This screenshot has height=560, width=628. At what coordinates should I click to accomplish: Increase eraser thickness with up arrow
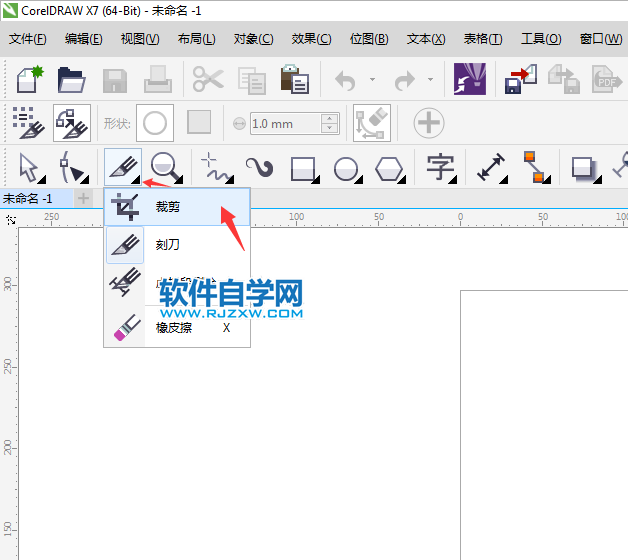(329, 119)
